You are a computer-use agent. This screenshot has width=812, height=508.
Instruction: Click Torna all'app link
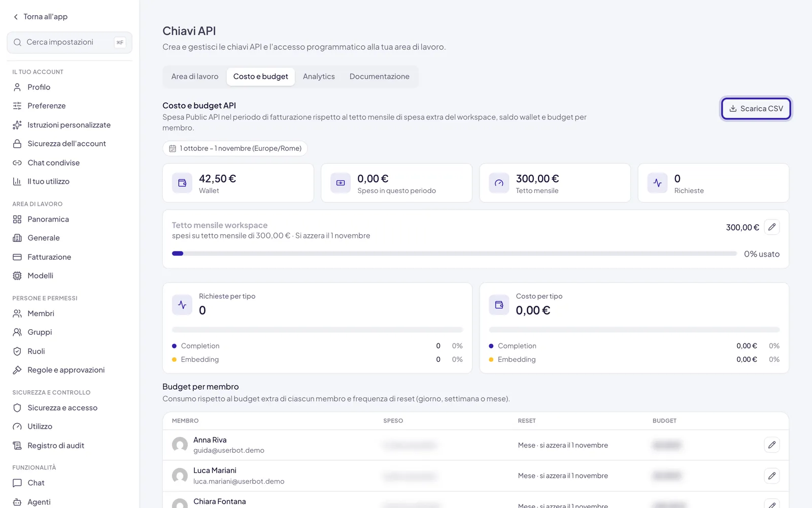click(46, 17)
